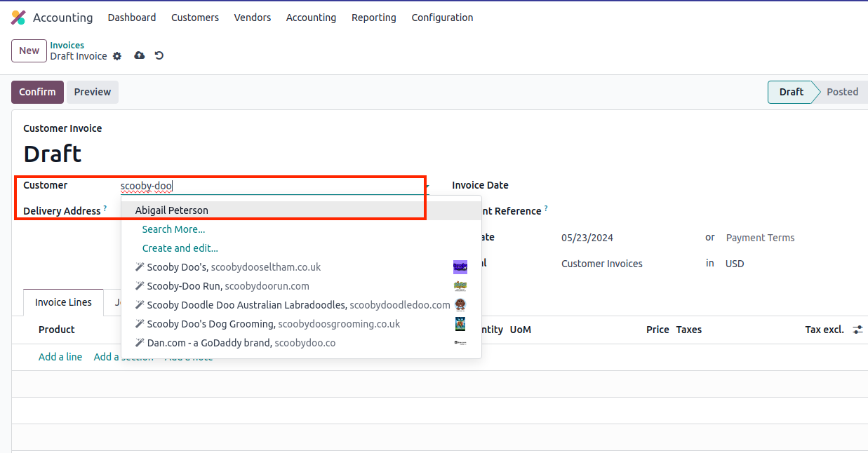
Task: Show help tooltip for Delivery Address
Action: (105, 208)
